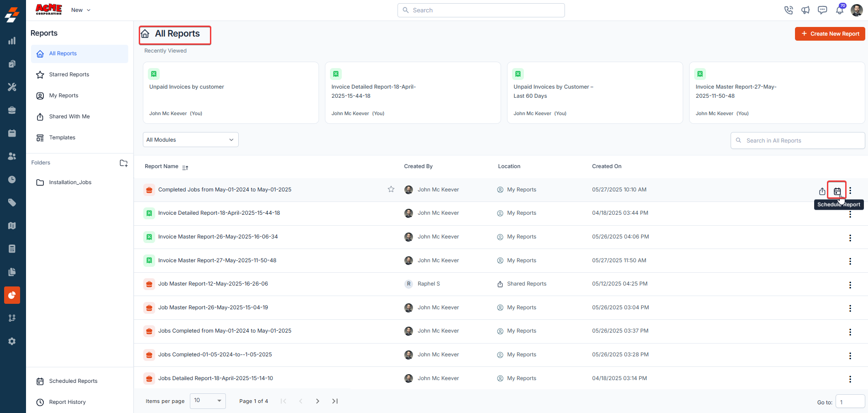This screenshot has height=413, width=868.
Task: Click the ACME Corporation logo
Action: click(x=49, y=10)
